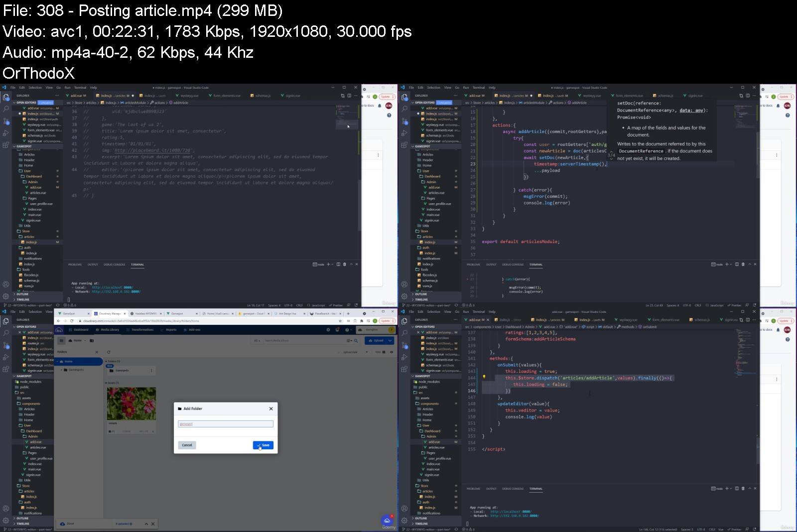Click help question icon in bottom-right browser sliver
The height and width of the screenshot is (532, 797).
788,340
